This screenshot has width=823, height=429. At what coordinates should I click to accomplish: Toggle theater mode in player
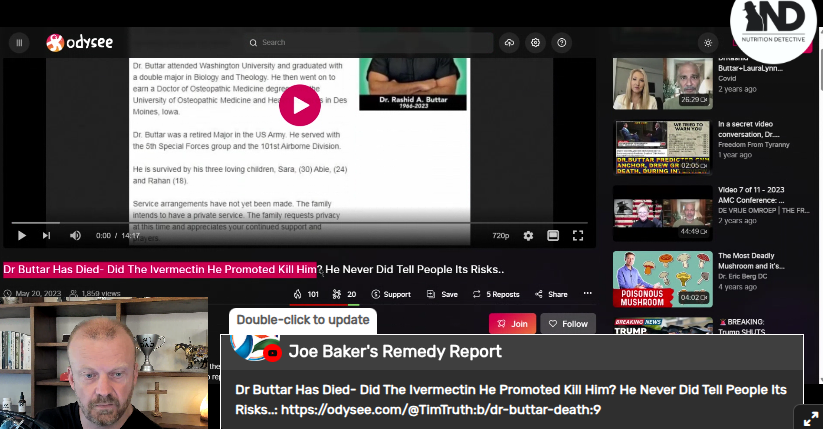pos(553,236)
